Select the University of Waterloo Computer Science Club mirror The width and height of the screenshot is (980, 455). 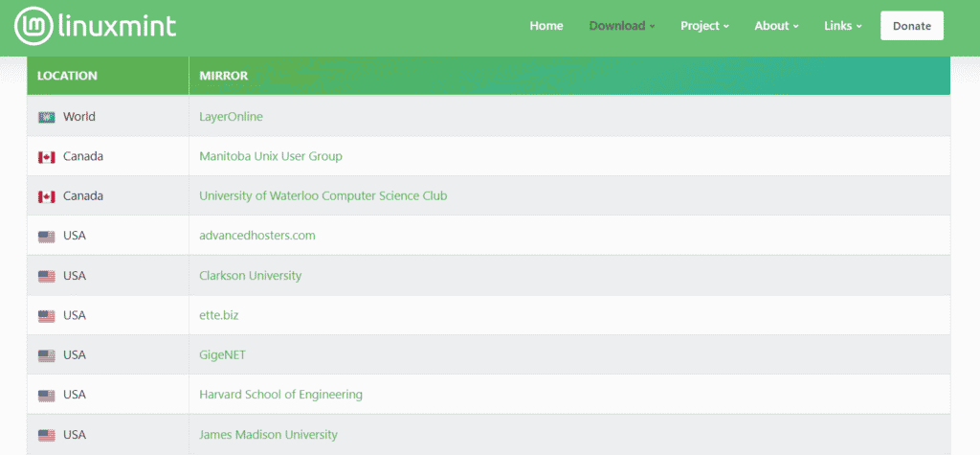click(323, 196)
